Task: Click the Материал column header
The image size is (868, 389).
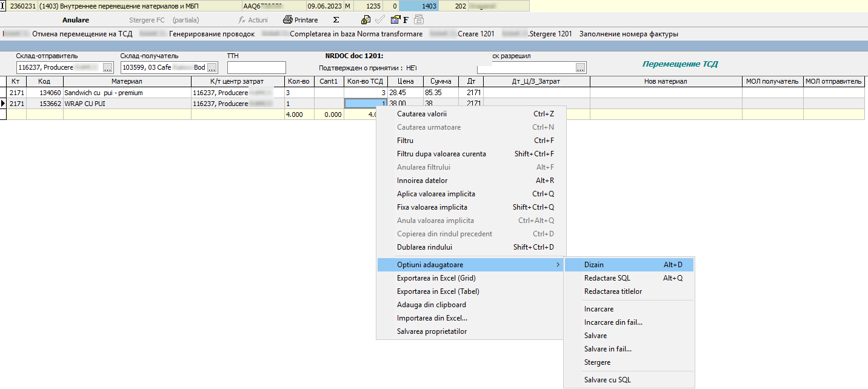Action: pos(127,81)
